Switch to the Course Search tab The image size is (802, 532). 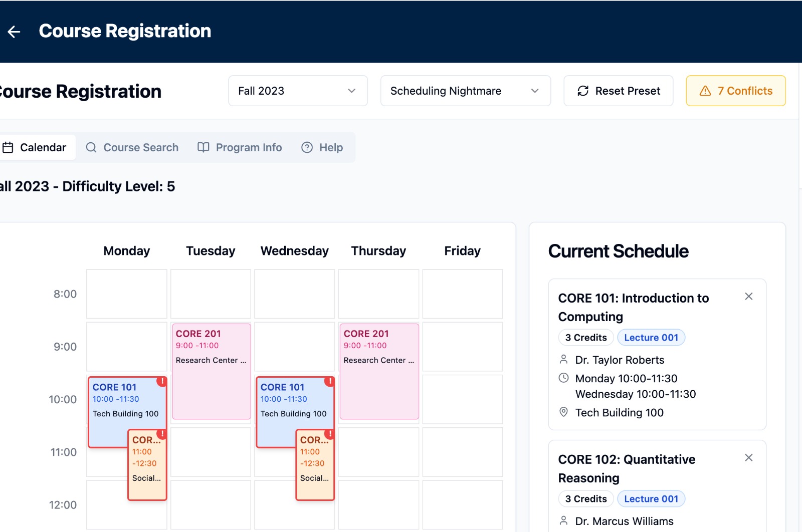pos(132,147)
